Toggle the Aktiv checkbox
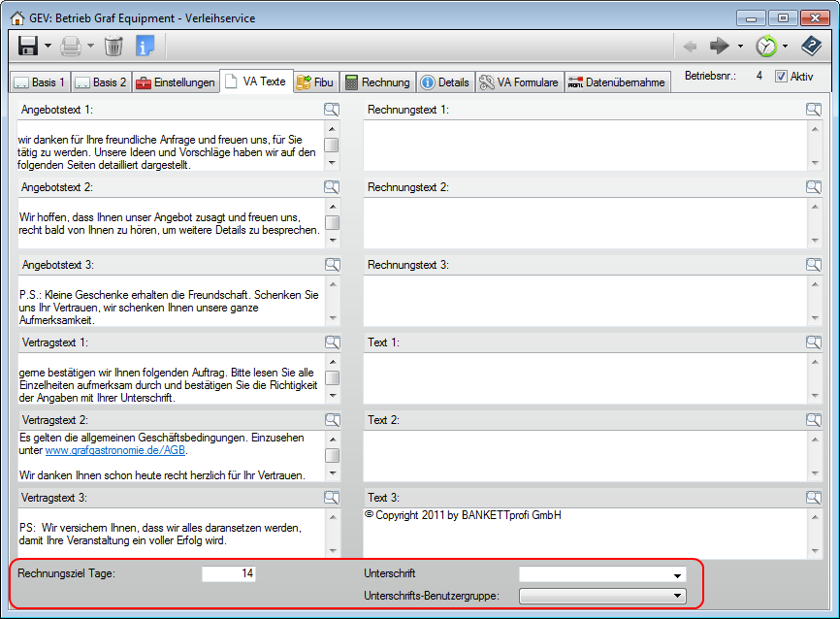Viewport: 840px width, 619px height. coord(782,77)
